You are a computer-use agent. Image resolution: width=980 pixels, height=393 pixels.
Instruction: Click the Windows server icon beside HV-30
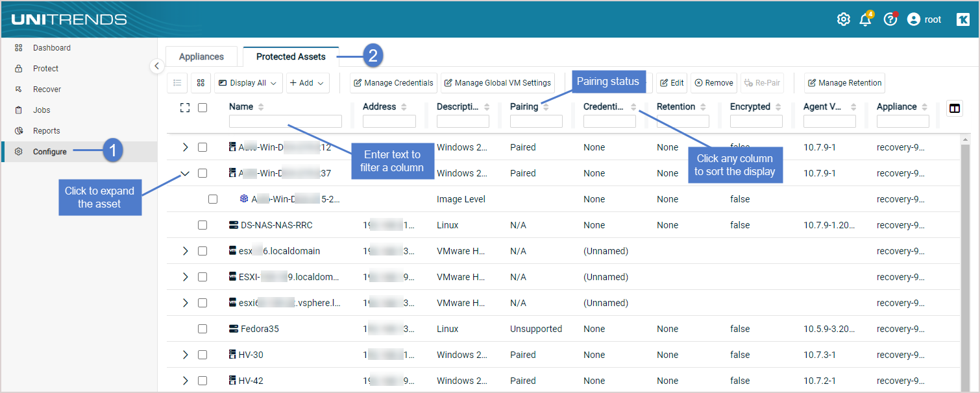232,355
